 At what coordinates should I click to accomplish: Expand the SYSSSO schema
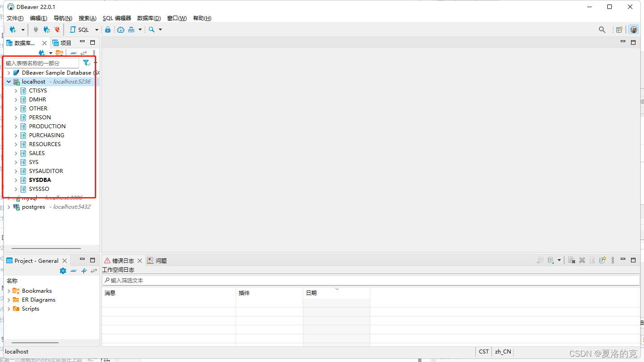pos(16,189)
